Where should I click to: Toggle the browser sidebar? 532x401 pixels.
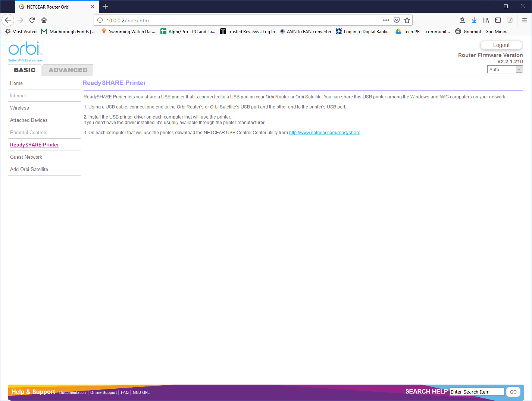coord(498,20)
